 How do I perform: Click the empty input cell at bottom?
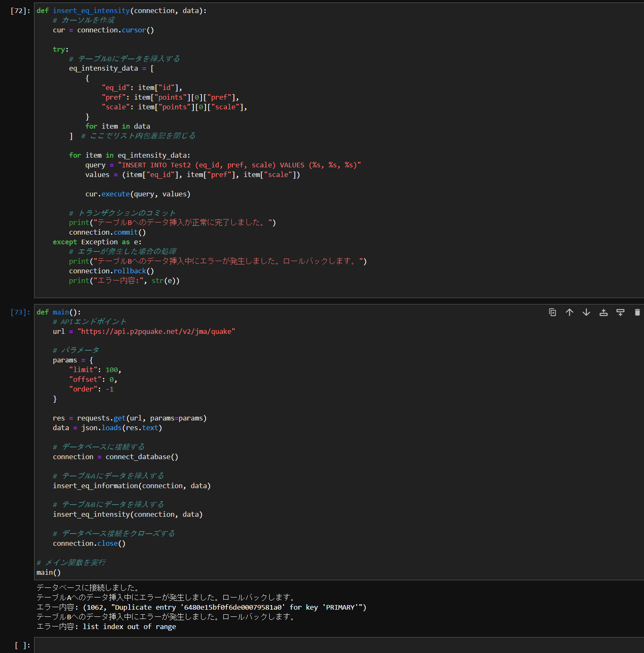click(339, 645)
